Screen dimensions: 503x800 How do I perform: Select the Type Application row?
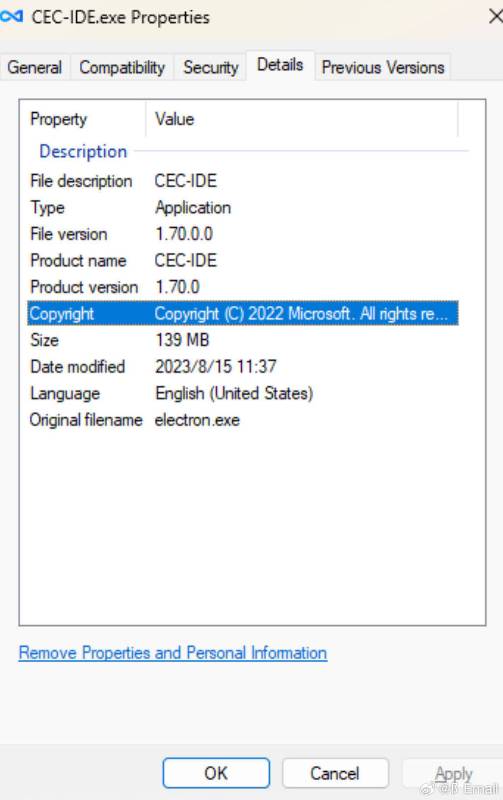tap(243, 208)
